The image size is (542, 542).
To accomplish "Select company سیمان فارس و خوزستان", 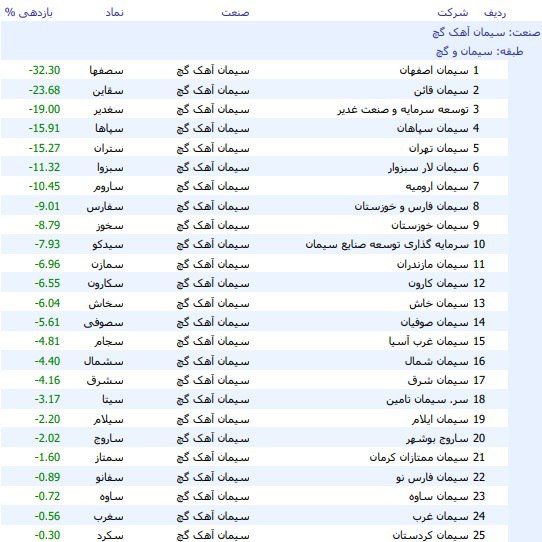I will coord(411,207).
